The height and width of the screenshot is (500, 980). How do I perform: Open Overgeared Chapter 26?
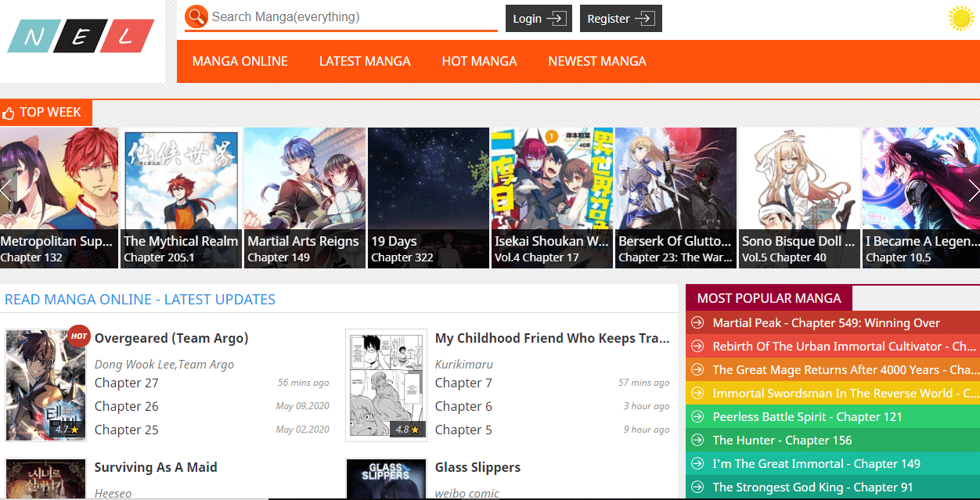[x=127, y=406]
